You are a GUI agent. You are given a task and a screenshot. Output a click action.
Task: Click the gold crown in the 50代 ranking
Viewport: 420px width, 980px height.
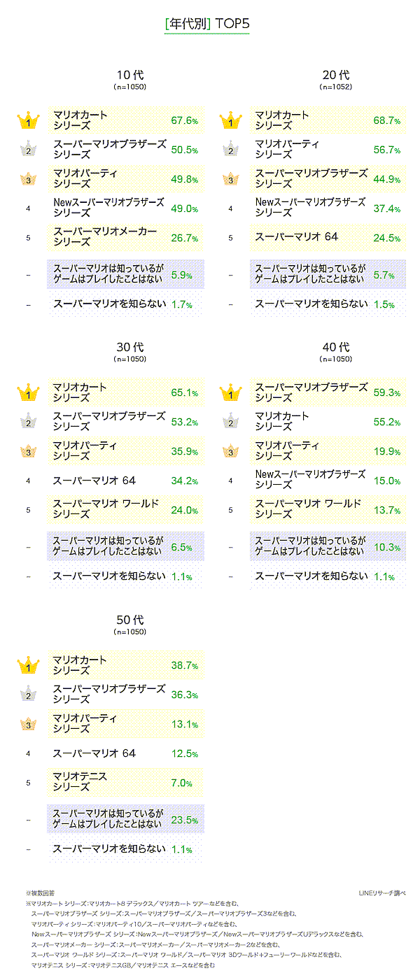(x=29, y=665)
